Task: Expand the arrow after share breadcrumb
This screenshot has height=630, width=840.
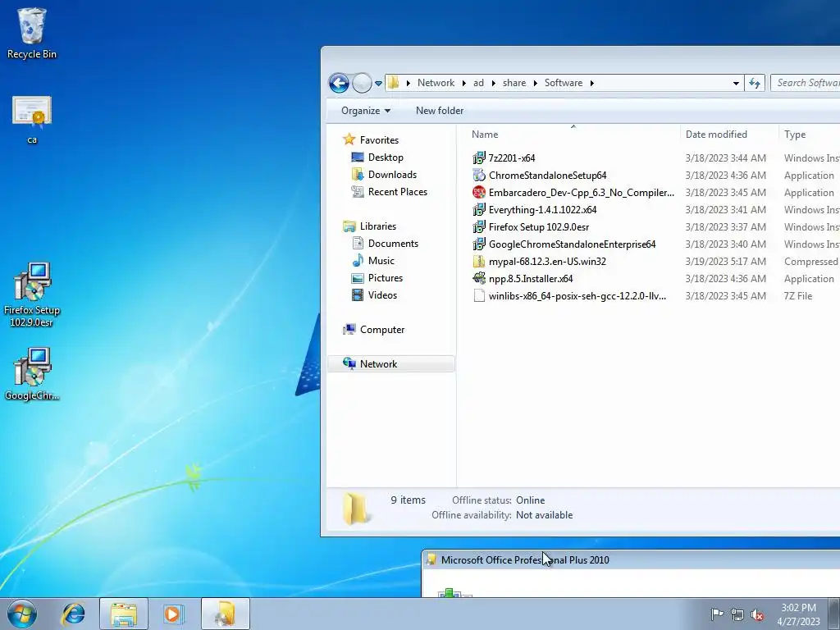Action: point(535,83)
